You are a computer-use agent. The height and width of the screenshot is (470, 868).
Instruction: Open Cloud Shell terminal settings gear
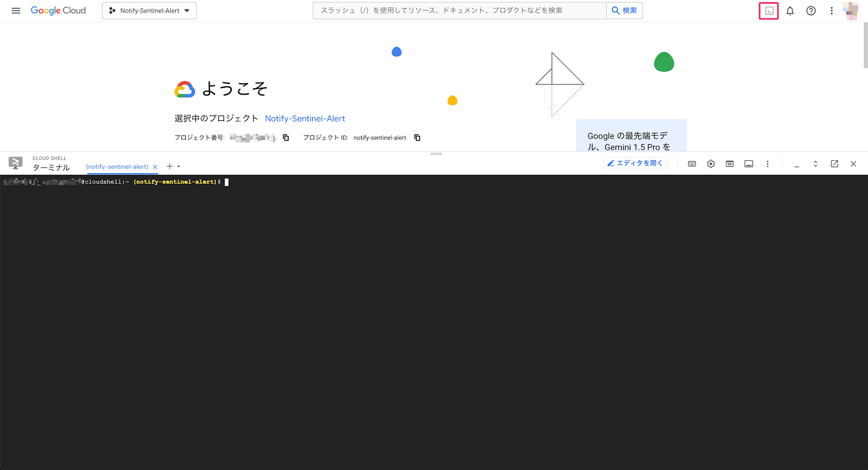pos(710,164)
